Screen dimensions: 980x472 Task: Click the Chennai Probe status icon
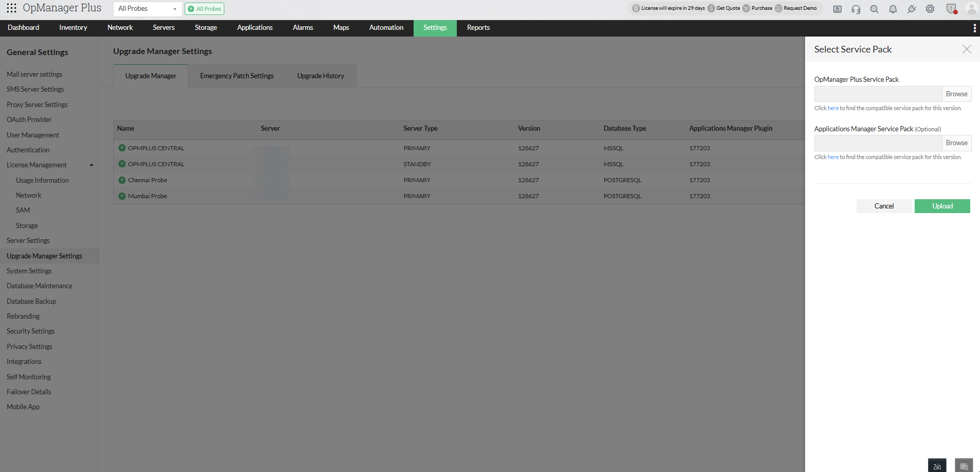[122, 180]
